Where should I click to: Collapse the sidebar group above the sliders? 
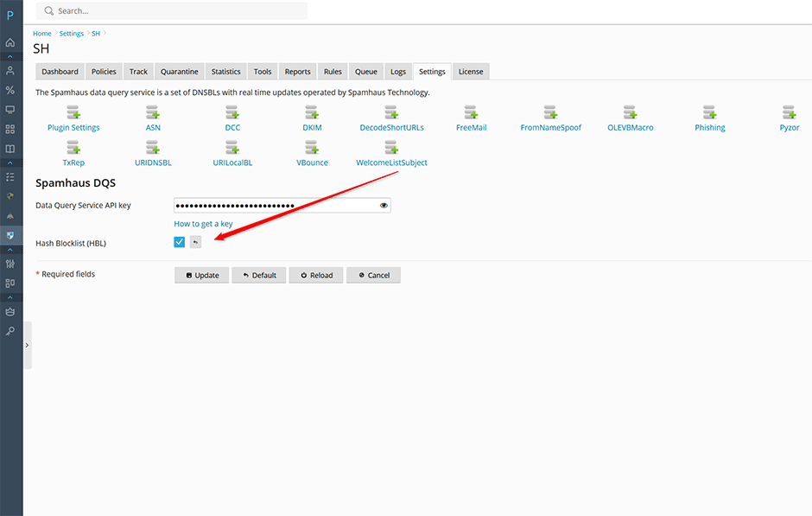click(10, 250)
